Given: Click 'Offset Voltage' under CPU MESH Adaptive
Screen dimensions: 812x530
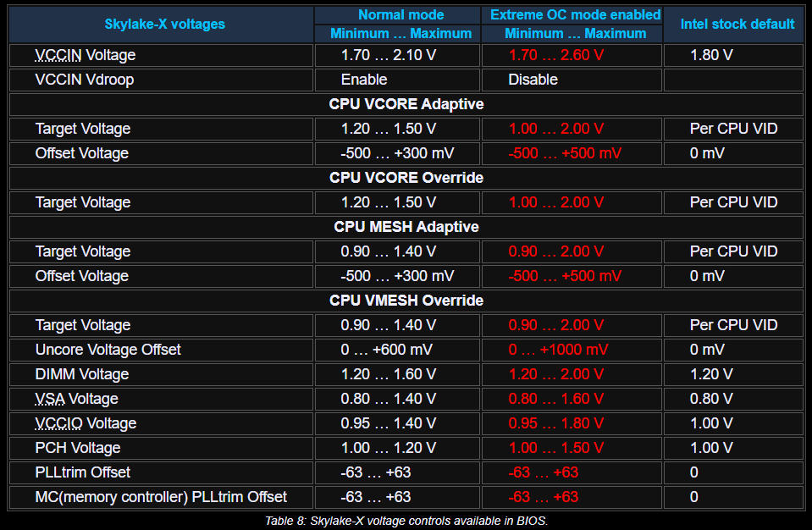Looking at the screenshot, I should [82, 276].
